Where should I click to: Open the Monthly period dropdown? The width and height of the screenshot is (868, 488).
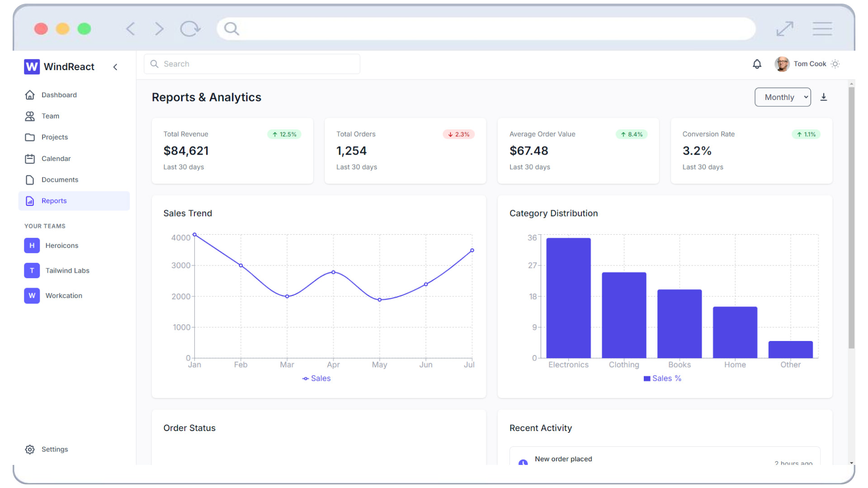(783, 97)
